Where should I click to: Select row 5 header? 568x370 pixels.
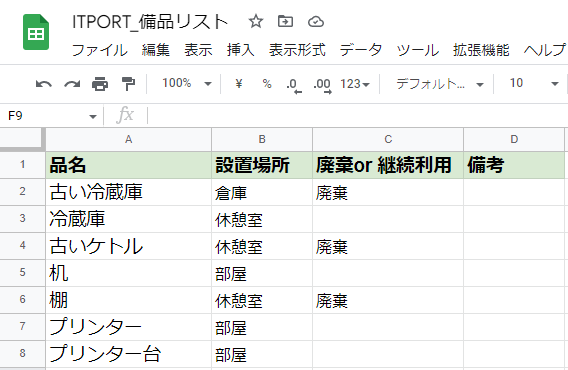[x=22, y=273]
